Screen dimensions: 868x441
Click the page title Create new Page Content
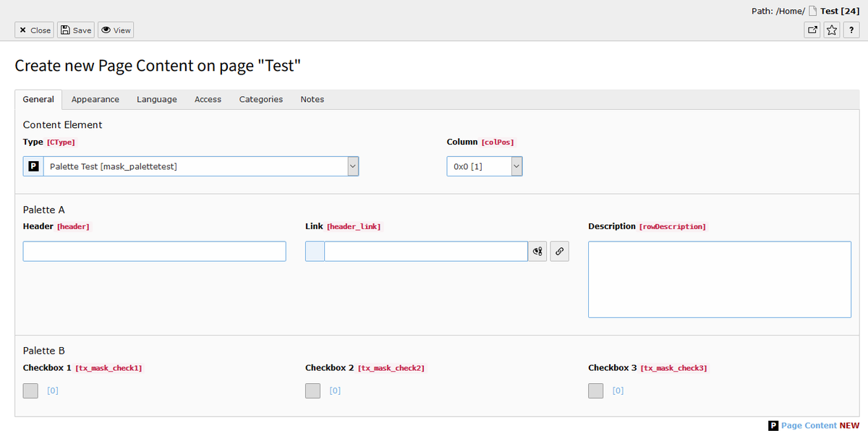point(158,66)
